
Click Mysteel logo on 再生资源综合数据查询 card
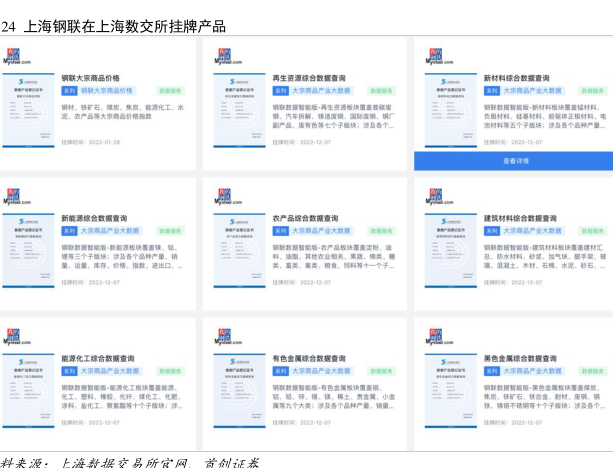pos(228,57)
